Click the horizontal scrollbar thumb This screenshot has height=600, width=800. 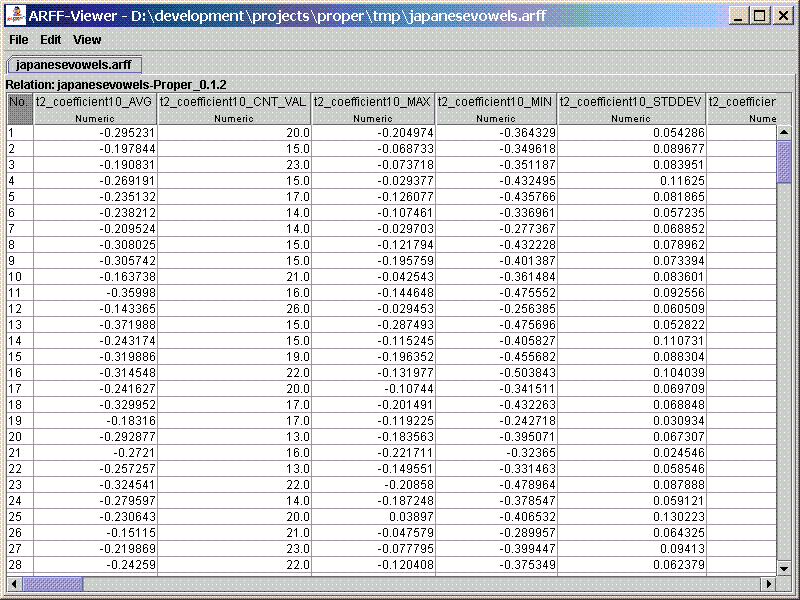[x=53, y=584]
